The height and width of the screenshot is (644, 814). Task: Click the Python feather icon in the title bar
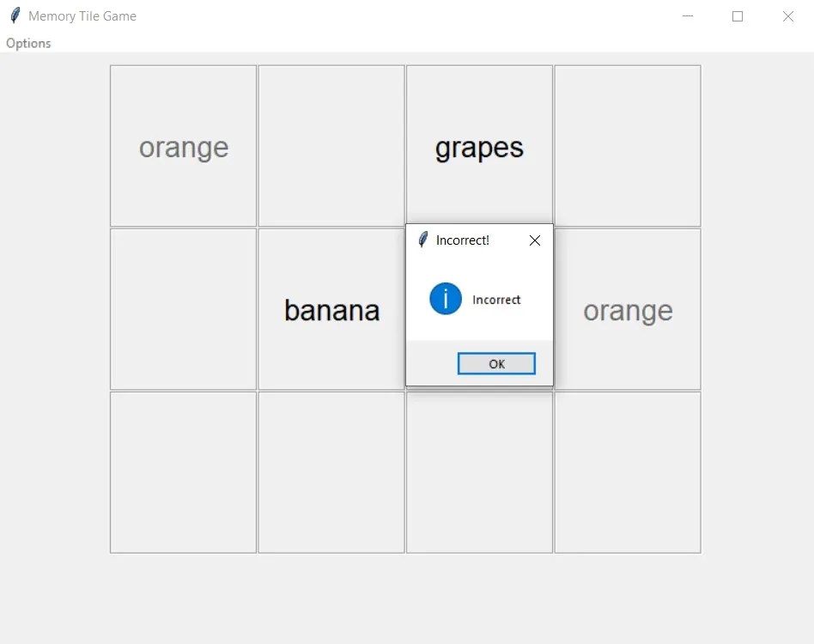pyautogui.click(x=15, y=15)
